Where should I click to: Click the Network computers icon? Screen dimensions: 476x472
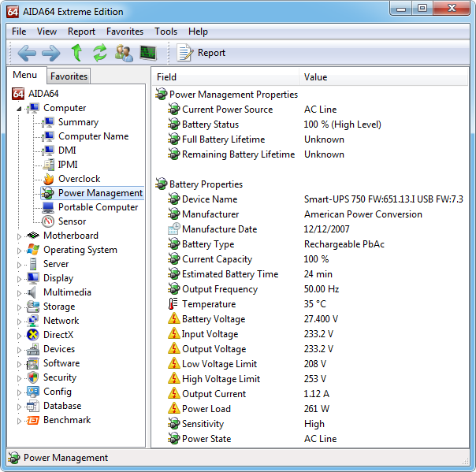point(33,321)
